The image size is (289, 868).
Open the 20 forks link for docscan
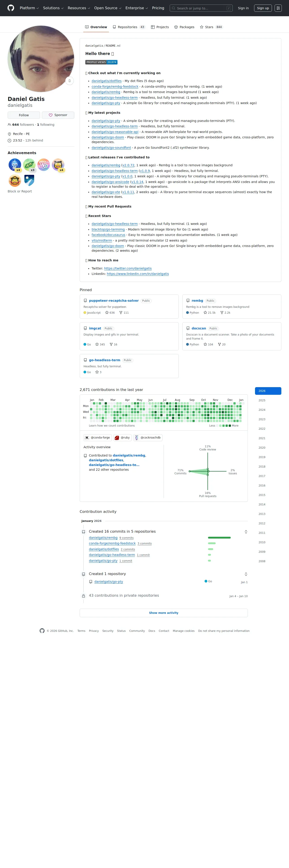(222, 344)
